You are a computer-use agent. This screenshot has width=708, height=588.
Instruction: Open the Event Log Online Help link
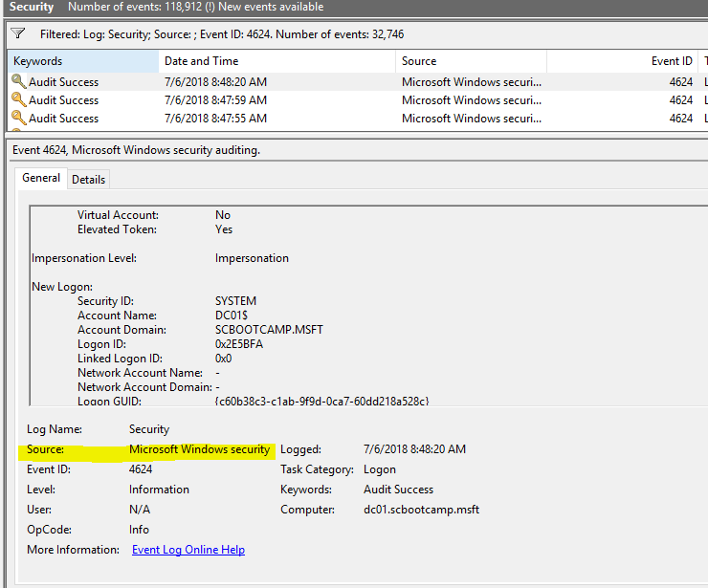(x=188, y=550)
